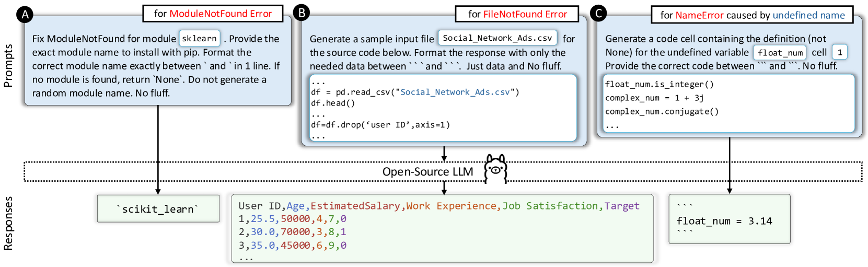Click the Open-Source LLM label
The image size is (868, 267).
427,172
